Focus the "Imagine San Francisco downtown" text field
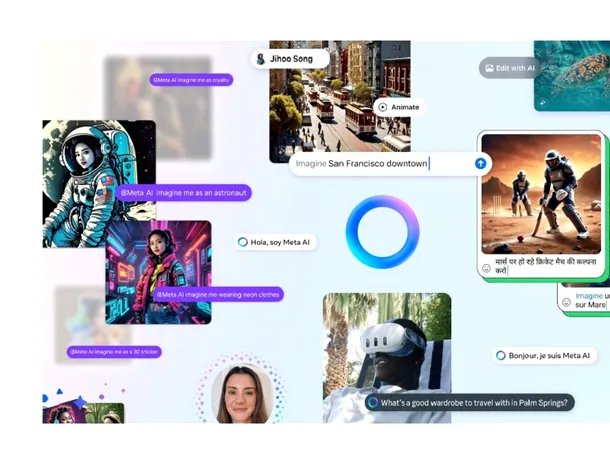This screenshot has width=610, height=462. [x=378, y=163]
